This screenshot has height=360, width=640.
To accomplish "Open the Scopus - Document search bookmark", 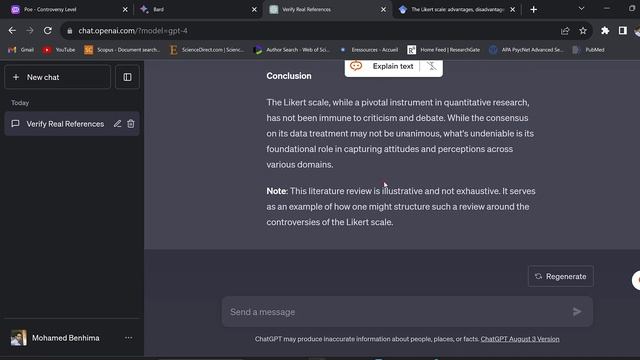I will tap(122, 50).
